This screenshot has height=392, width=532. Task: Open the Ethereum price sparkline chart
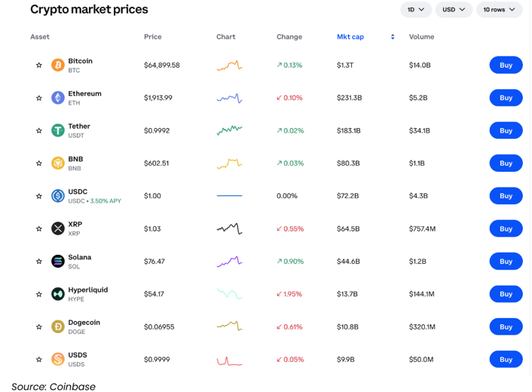[x=229, y=98]
